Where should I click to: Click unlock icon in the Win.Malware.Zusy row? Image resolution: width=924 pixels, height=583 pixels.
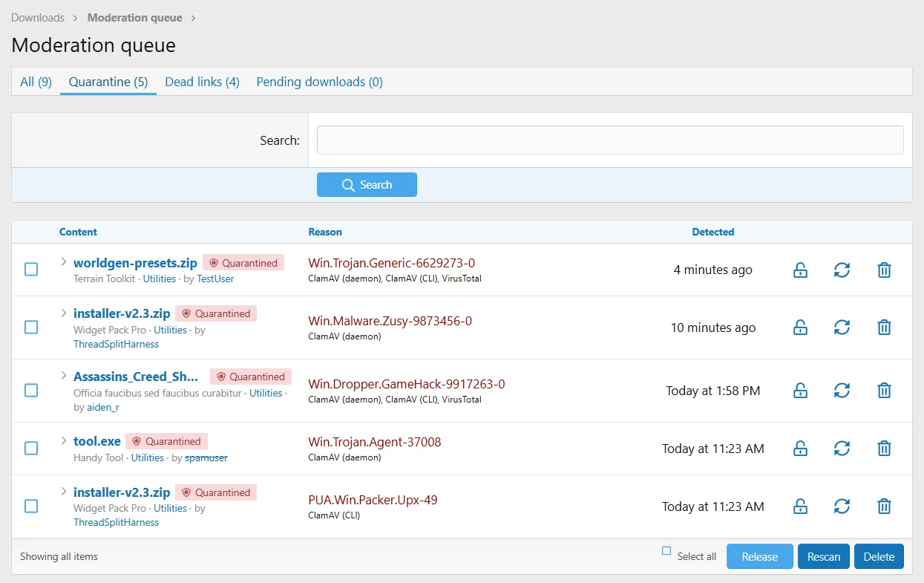coord(800,328)
